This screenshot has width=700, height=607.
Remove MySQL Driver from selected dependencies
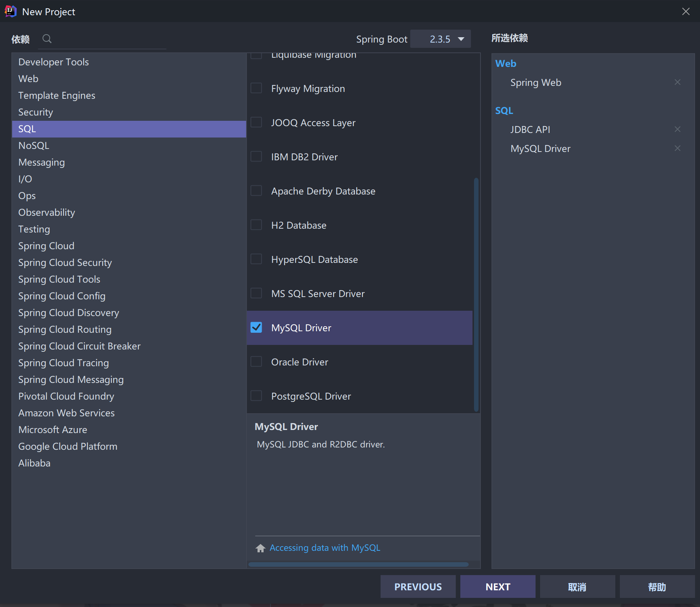[678, 148]
